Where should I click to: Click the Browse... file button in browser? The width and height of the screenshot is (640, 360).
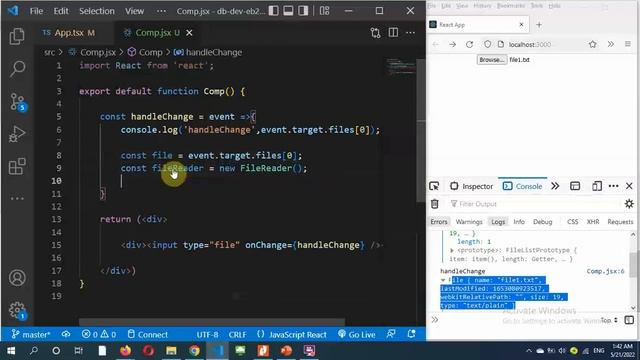492,60
